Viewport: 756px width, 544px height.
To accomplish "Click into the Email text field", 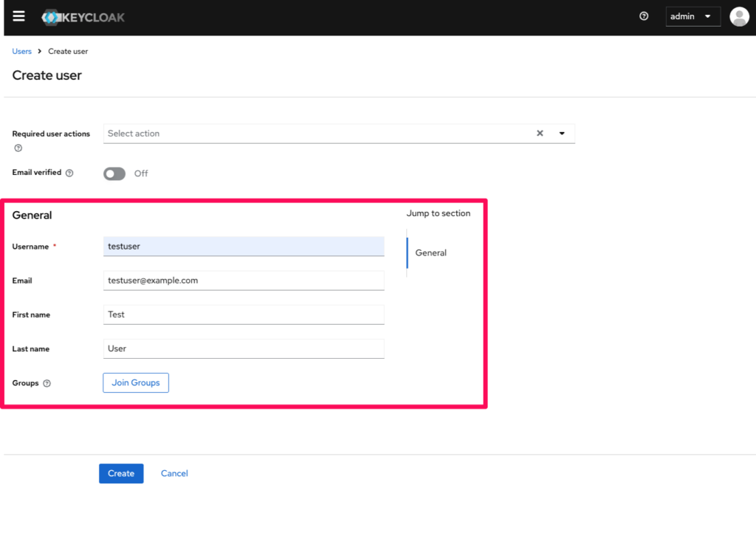I will [244, 280].
